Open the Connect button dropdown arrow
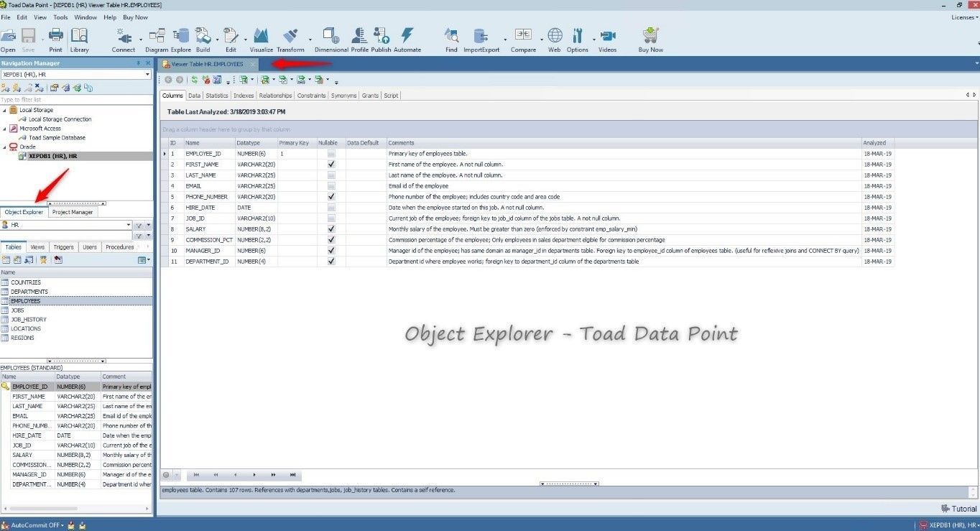980x531 pixels. pyautogui.click(x=139, y=39)
